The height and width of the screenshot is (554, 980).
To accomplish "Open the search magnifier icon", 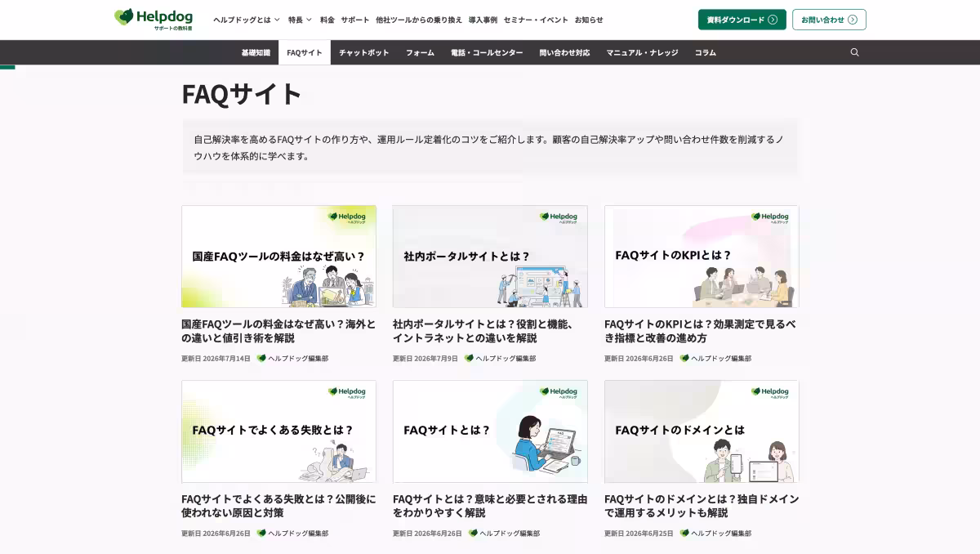I will (x=854, y=52).
